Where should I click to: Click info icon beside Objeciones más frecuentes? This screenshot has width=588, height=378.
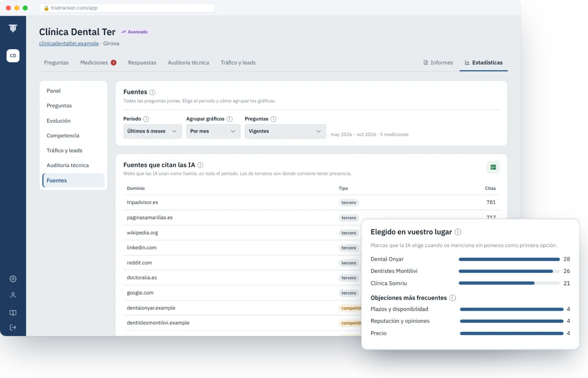tap(453, 298)
